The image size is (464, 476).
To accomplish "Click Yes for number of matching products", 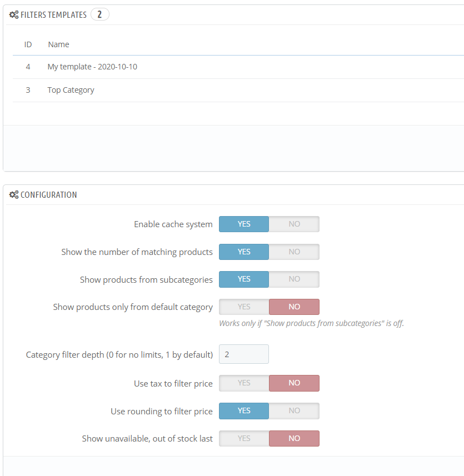I will click(244, 252).
